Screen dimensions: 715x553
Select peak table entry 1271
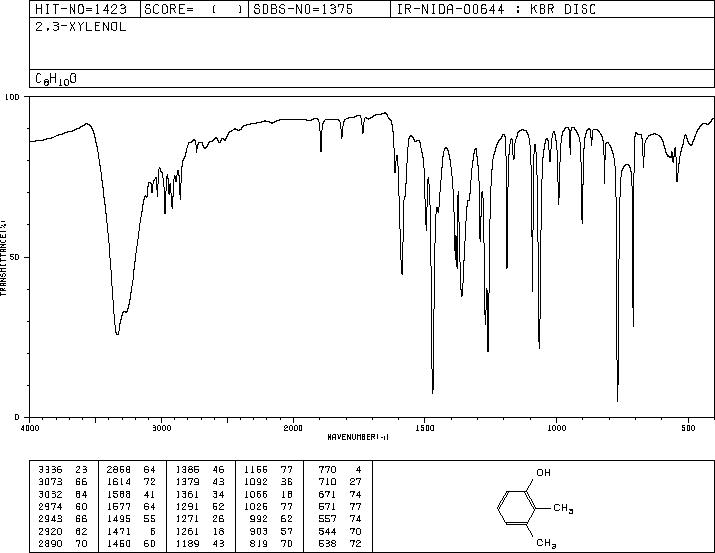pos(187,519)
